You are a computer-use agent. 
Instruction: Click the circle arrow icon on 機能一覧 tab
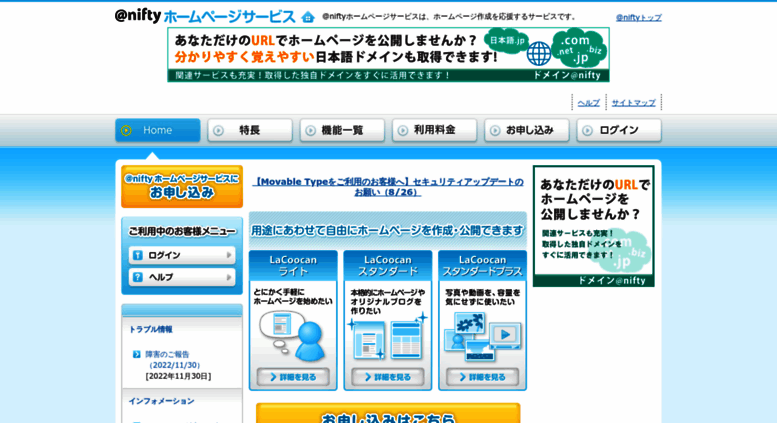311,130
